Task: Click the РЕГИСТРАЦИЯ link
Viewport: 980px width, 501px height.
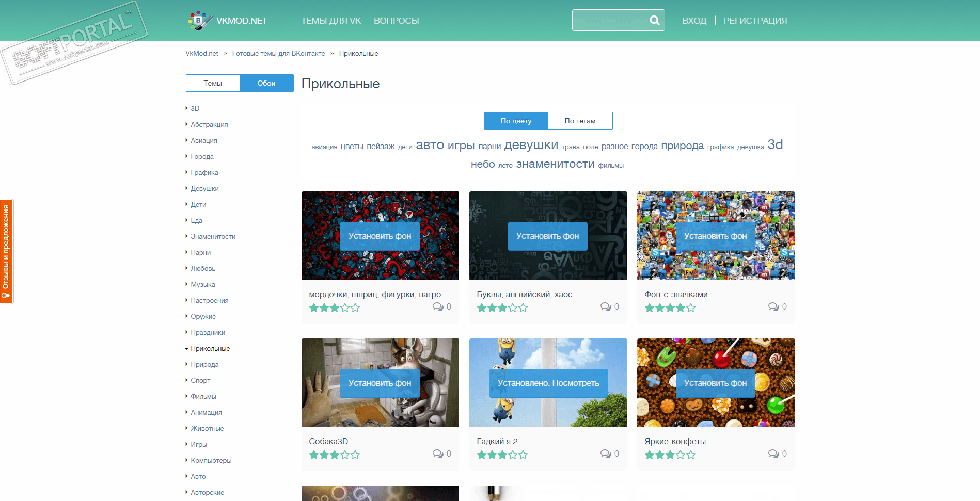Action: 755,21
